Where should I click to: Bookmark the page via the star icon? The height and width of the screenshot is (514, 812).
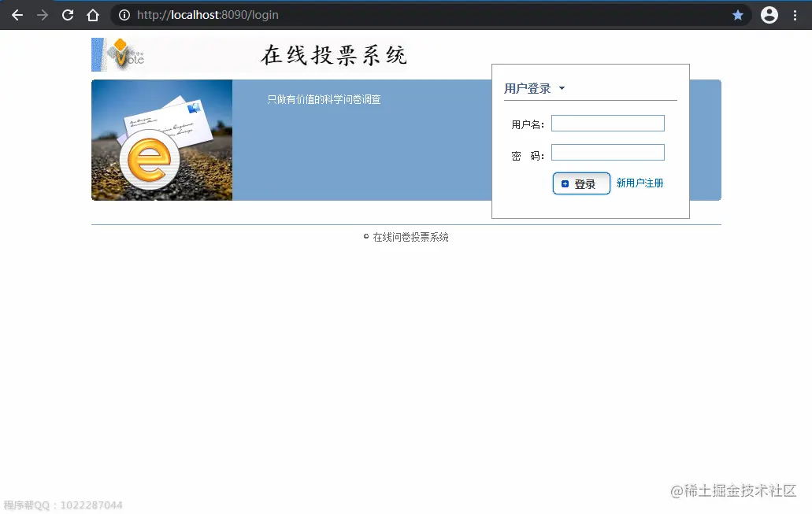coord(738,14)
